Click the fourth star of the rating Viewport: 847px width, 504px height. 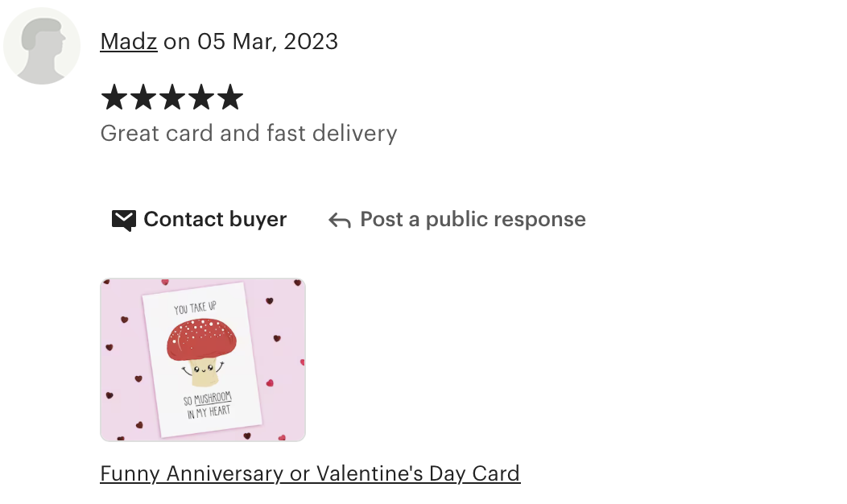[x=201, y=97]
